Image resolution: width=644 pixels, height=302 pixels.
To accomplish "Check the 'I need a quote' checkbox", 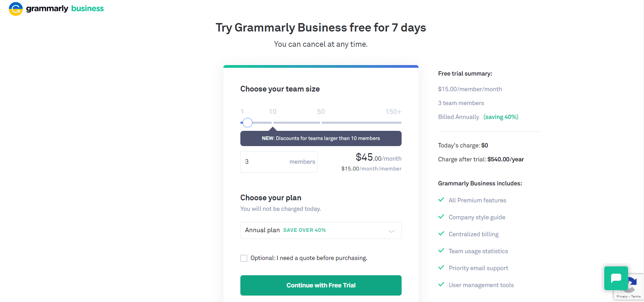I will 244,258.
